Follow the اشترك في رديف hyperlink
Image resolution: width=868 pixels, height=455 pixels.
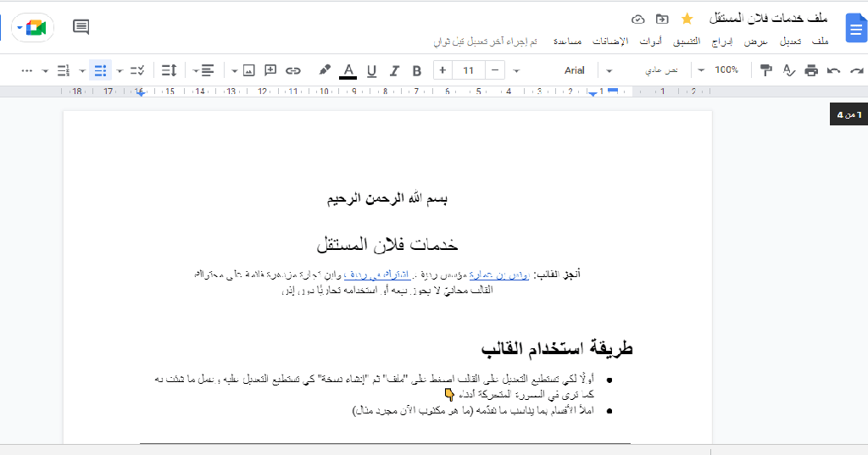tap(377, 275)
